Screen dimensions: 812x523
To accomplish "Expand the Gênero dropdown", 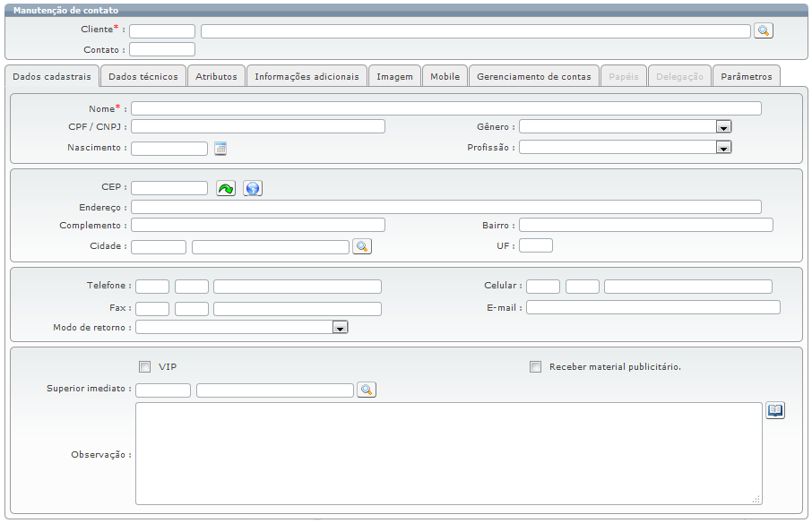I will tap(724, 126).
